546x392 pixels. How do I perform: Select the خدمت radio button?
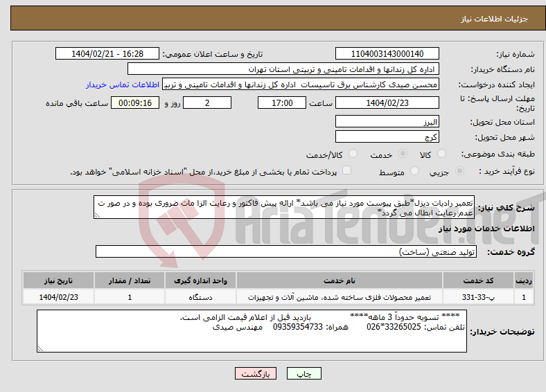tap(403, 154)
